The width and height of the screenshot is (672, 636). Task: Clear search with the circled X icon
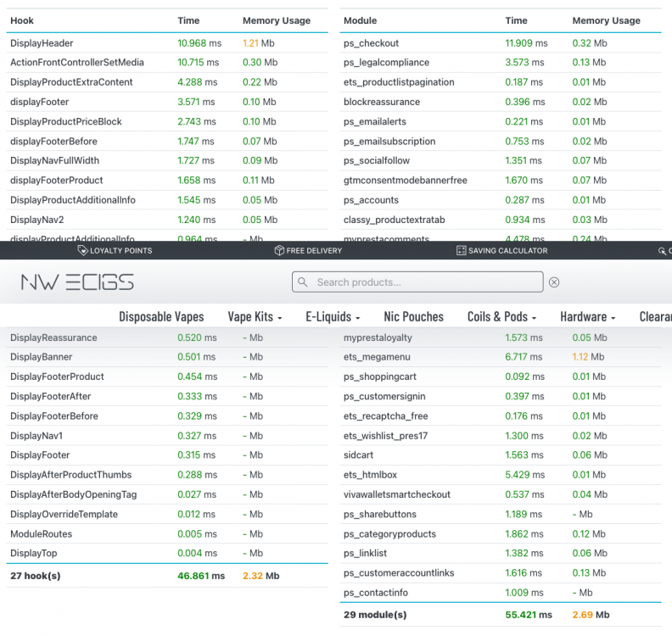[x=554, y=282]
